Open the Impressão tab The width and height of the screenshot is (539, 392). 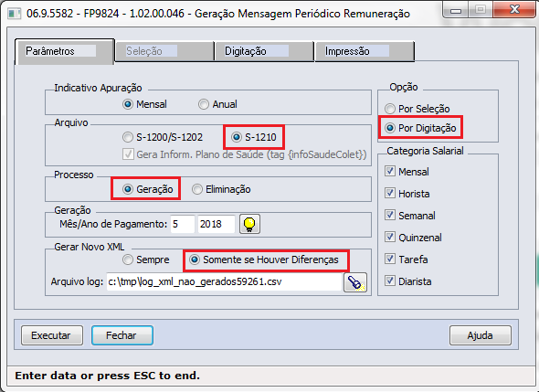coord(365,51)
